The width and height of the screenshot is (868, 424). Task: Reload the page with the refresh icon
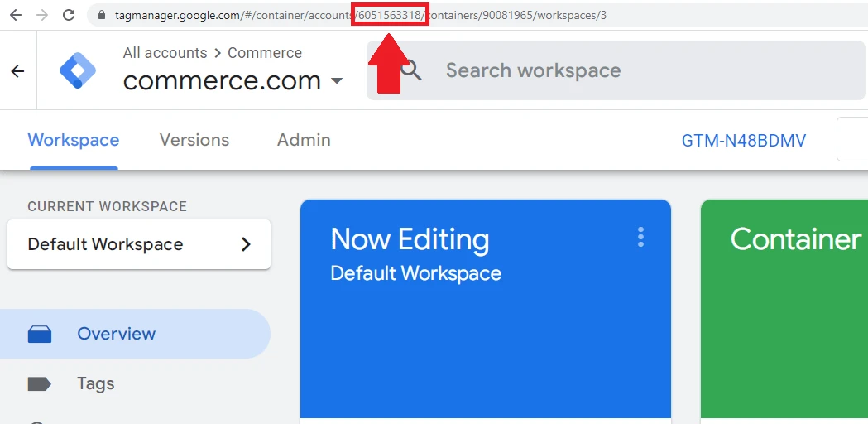[69, 15]
